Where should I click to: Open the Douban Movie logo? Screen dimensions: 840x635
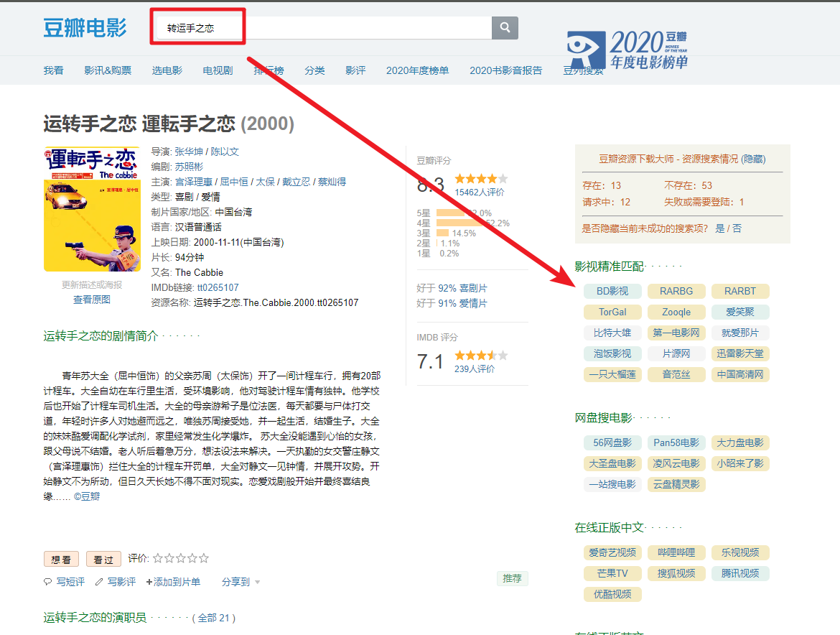[85, 27]
